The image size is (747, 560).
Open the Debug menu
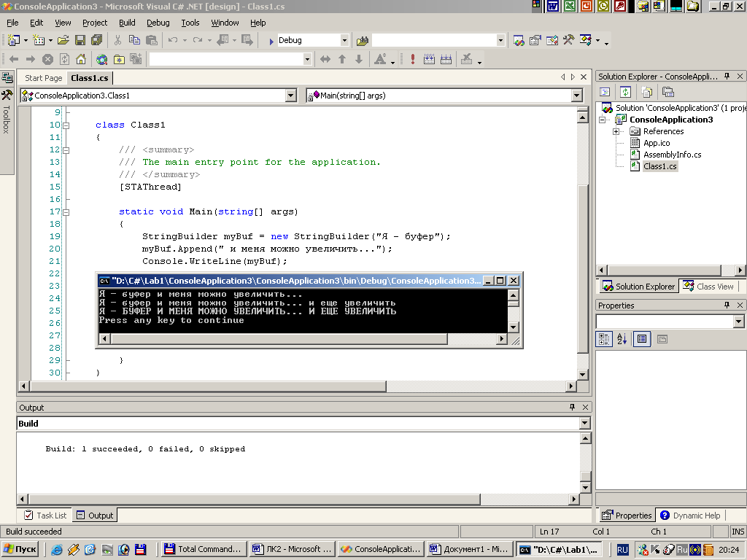(x=158, y=23)
